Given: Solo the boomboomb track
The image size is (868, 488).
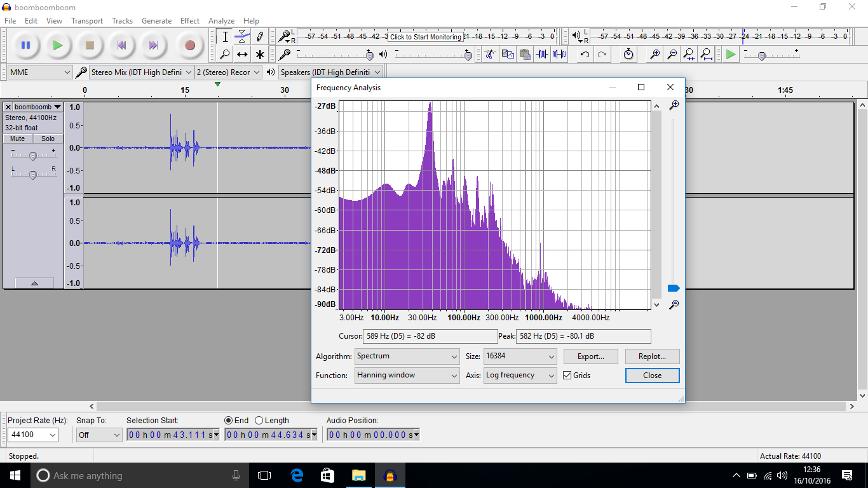Looking at the screenshot, I should pos(48,139).
